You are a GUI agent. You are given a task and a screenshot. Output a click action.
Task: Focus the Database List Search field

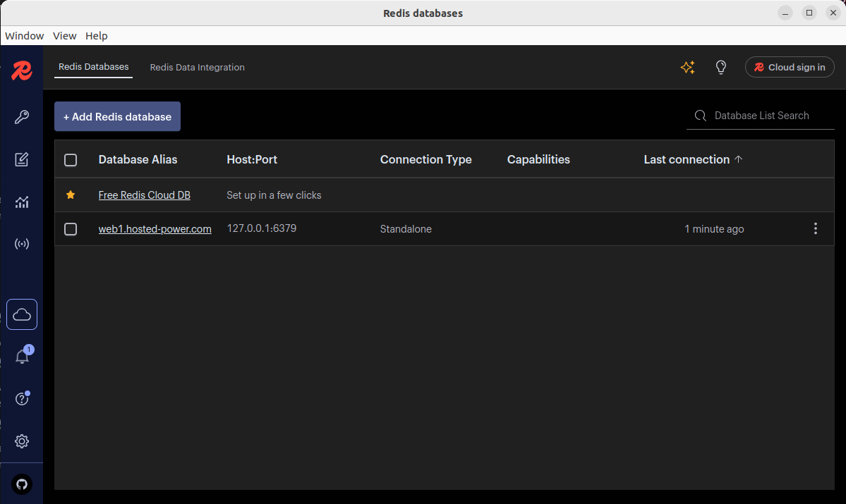coord(760,116)
